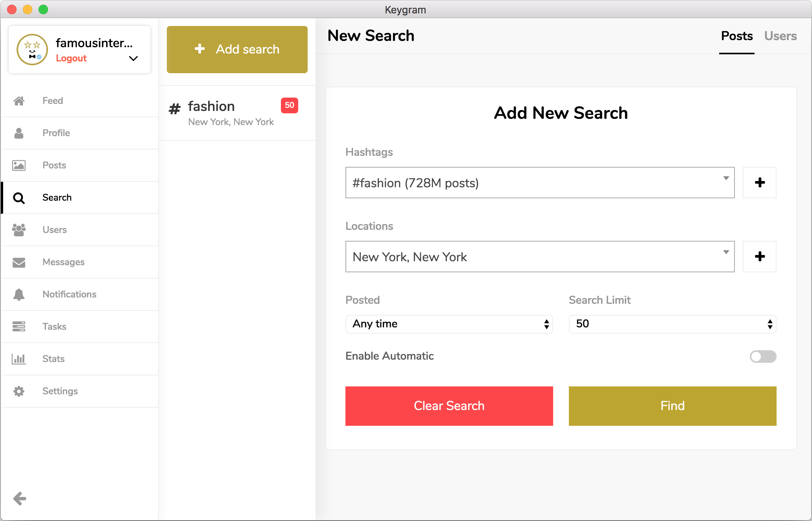Click the Notifications bell icon

click(19, 294)
